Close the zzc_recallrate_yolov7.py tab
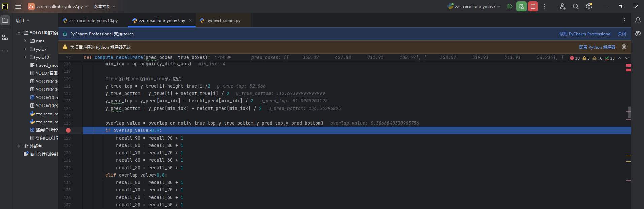The image size is (644, 209). (190, 20)
